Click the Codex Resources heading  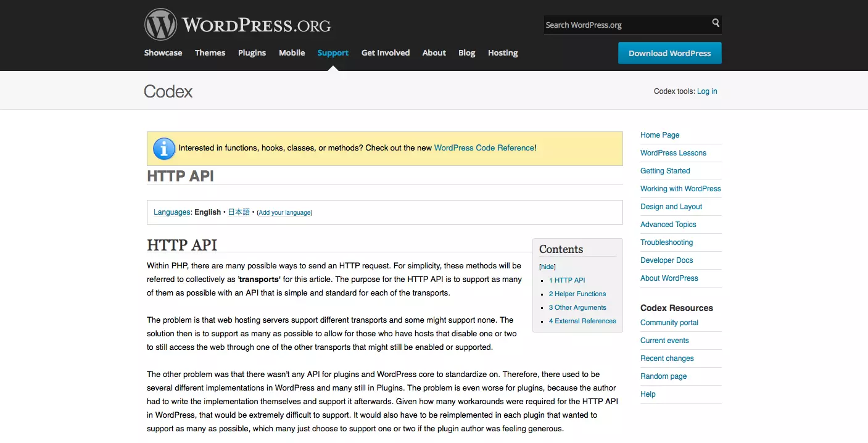pos(677,308)
